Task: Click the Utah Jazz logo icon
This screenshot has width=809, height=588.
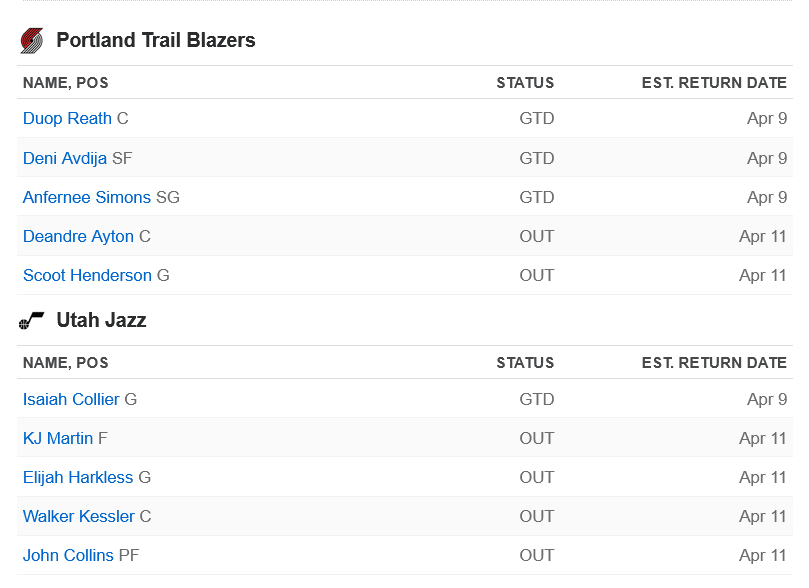Action: [31, 320]
